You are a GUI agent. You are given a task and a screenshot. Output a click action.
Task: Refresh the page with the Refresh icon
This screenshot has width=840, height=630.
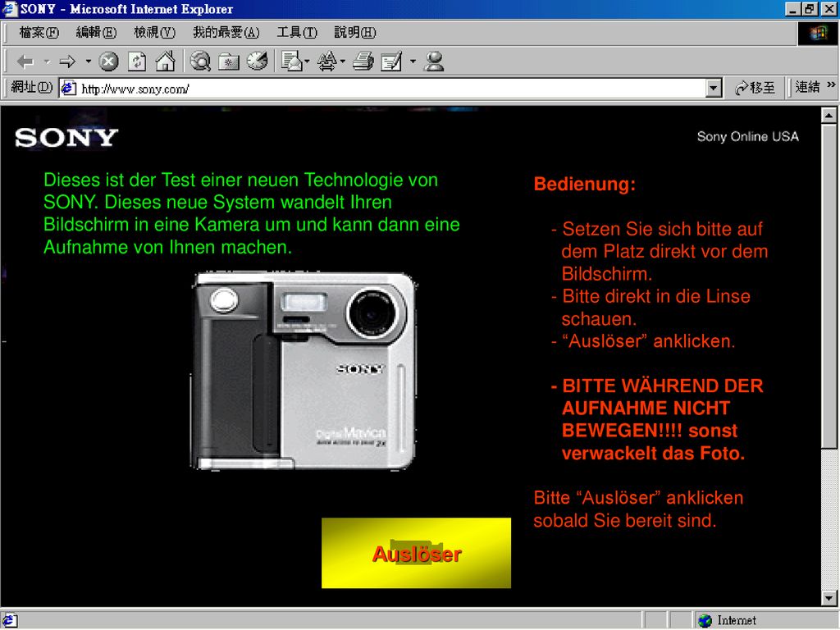coord(137,62)
